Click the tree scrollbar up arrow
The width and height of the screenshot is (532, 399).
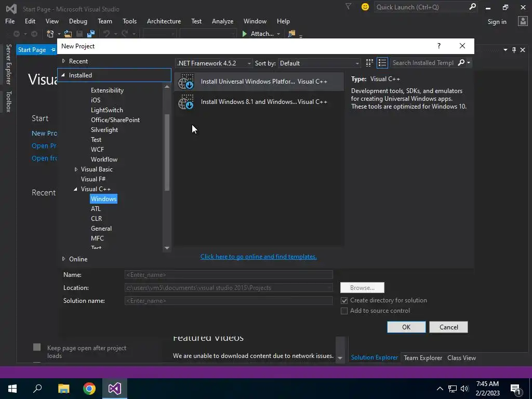[x=167, y=87]
